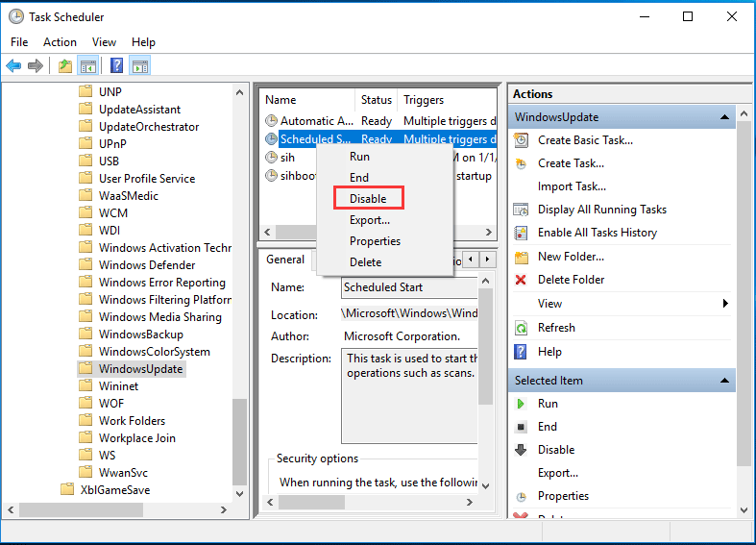Image resolution: width=756 pixels, height=545 pixels.
Task: Click the Enable All Tasks History icon
Action: point(521,233)
